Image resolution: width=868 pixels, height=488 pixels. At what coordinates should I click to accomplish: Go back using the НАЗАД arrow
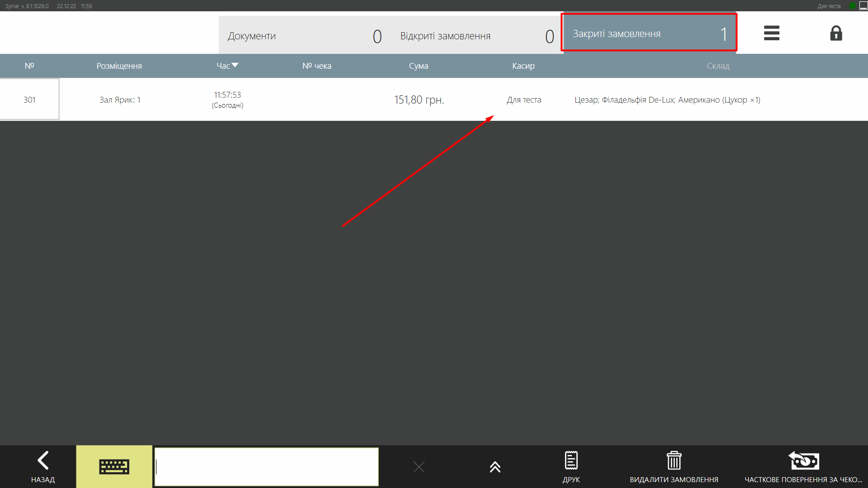coord(43,466)
